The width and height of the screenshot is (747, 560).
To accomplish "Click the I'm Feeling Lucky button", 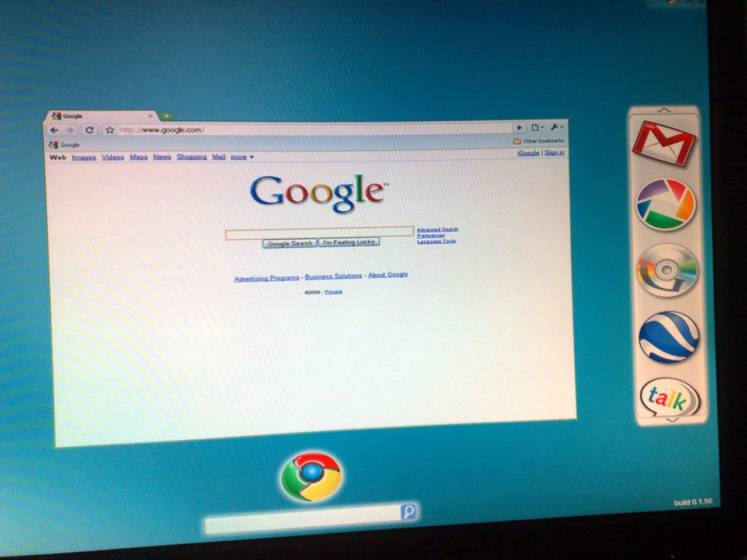I will point(349,242).
